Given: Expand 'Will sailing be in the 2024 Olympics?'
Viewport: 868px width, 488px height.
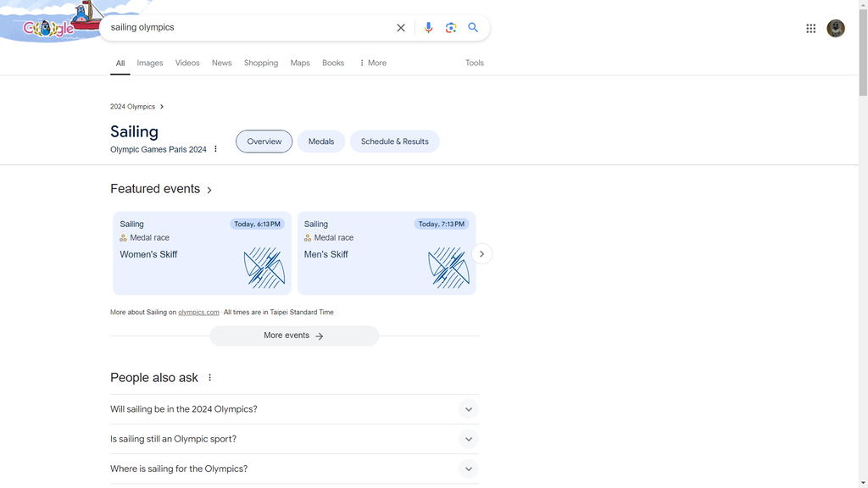Looking at the screenshot, I should [x=294, y=409].
